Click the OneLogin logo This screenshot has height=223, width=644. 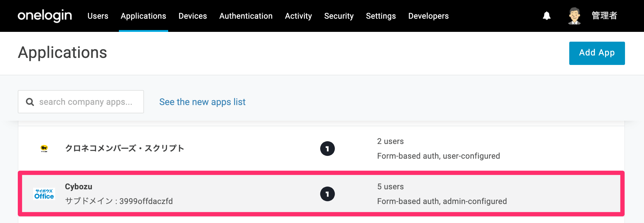(x=45, y=15)
